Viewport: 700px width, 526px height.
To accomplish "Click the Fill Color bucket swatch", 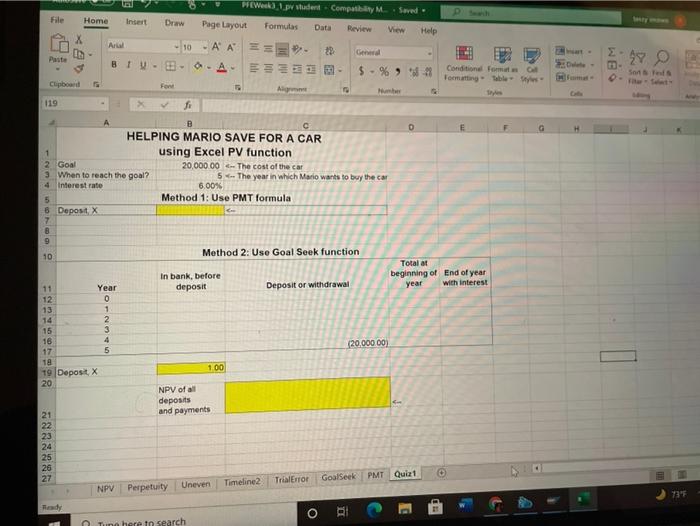I will pyautogui.click(x=198, y=67).
